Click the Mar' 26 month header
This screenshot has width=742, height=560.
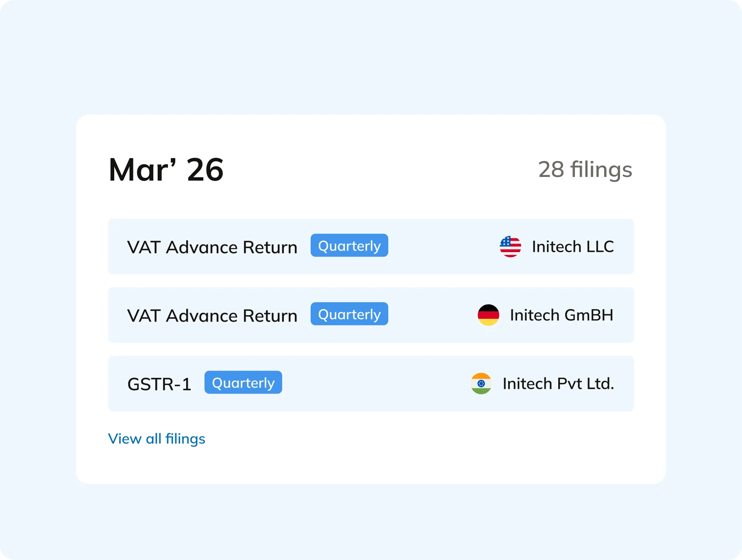165,170
